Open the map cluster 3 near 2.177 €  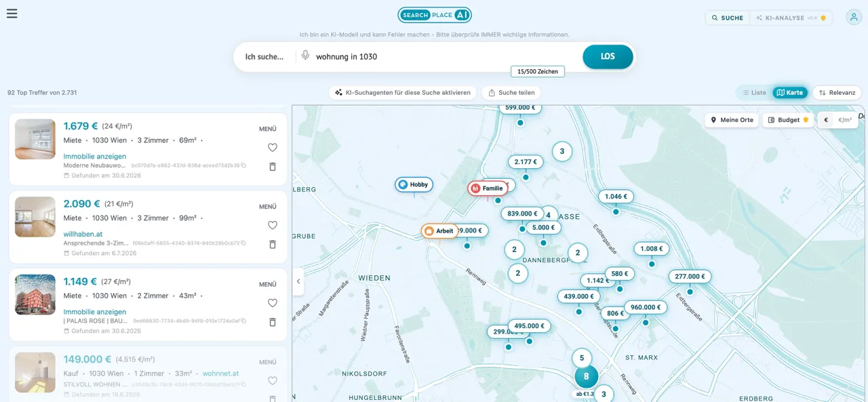pyautogui.click(x=561, y=151)
